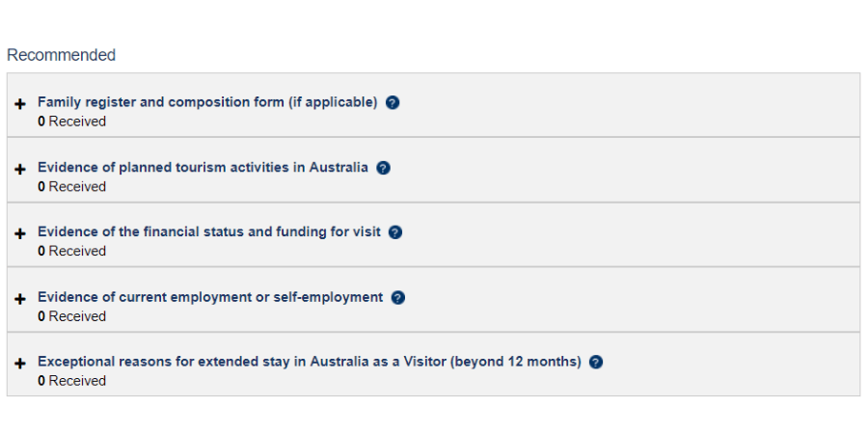Click '0 Received' under Family register form

[71, 122]
